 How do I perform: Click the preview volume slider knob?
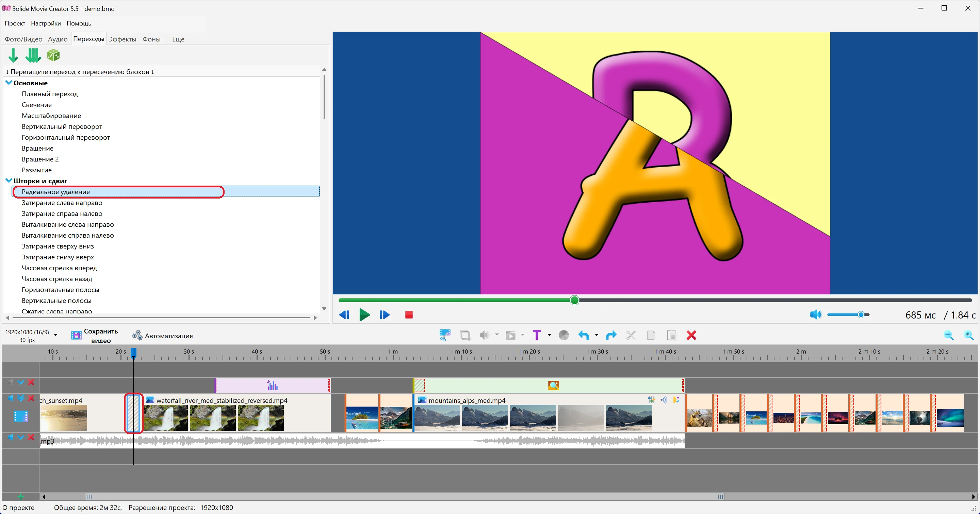pos(861,315)
